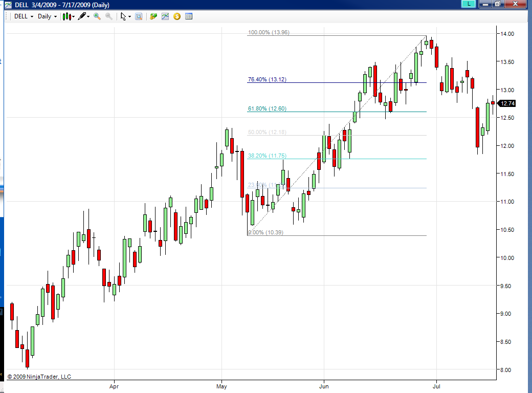Select the pointer cursor tool
Screen dimensions: 532x393
point(123,16)
